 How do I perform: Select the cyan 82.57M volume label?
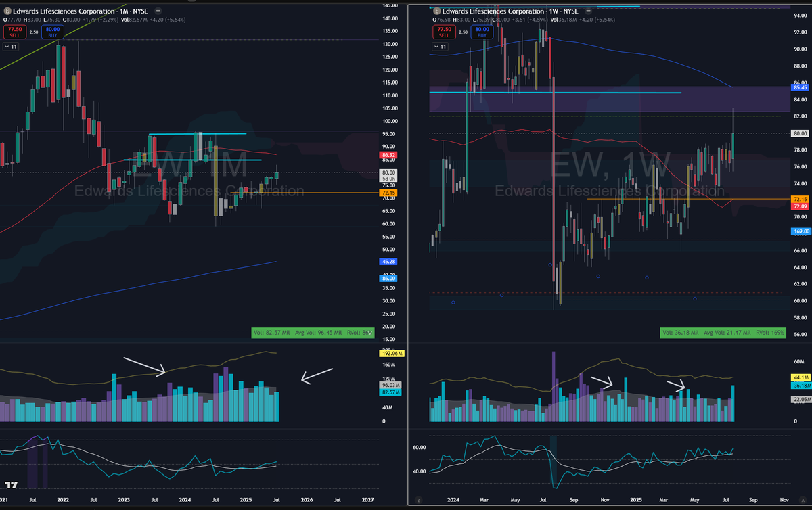click(391, 392)
